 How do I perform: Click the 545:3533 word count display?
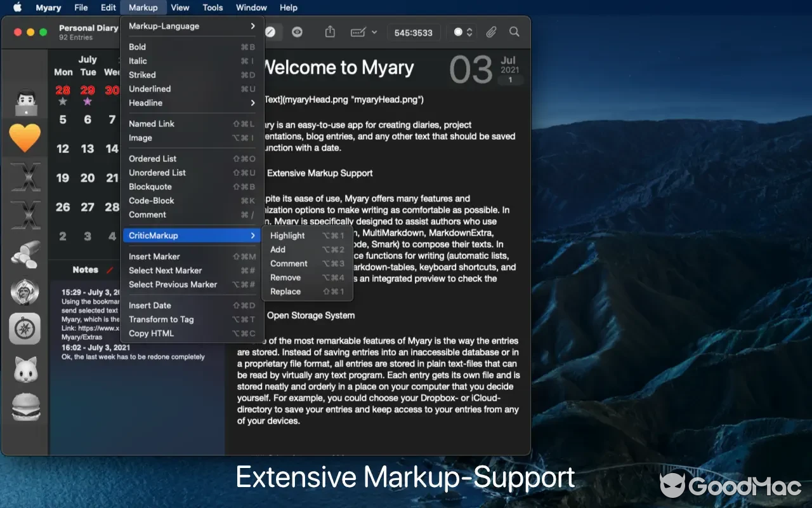414,32
